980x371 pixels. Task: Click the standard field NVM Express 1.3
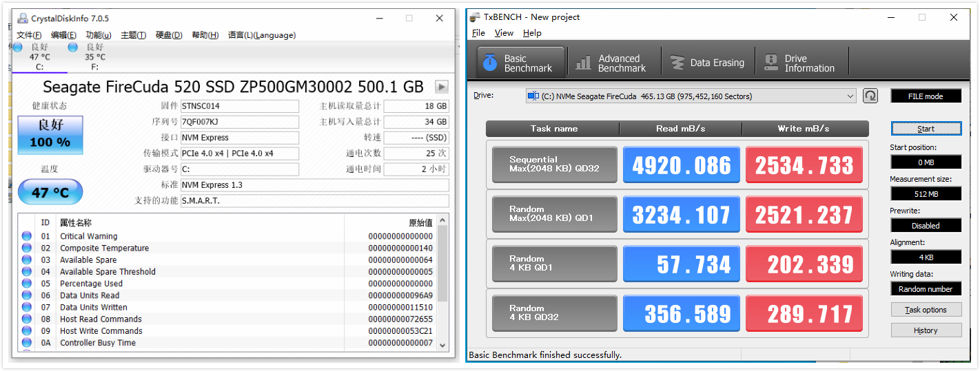click(314, 185)
